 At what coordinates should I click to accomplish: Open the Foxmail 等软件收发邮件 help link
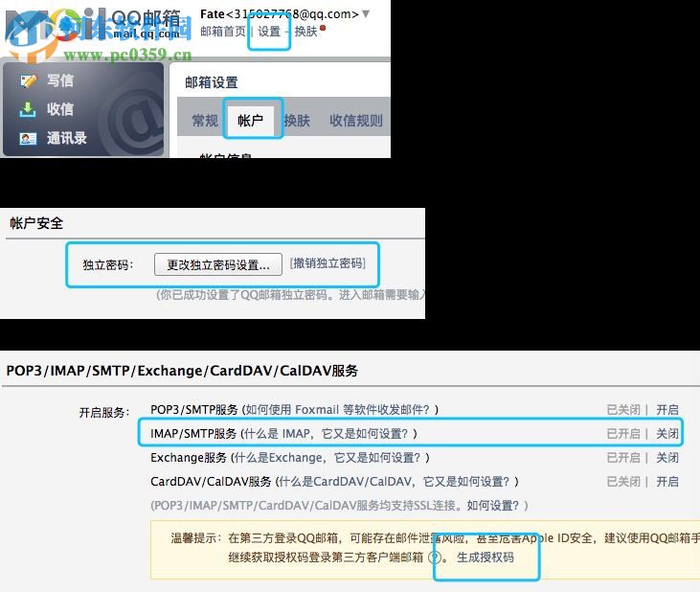tap(337, 409)
